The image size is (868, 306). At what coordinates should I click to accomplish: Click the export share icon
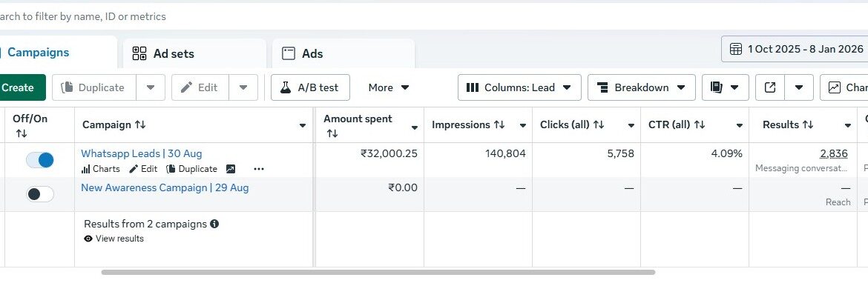coord(770,87)
